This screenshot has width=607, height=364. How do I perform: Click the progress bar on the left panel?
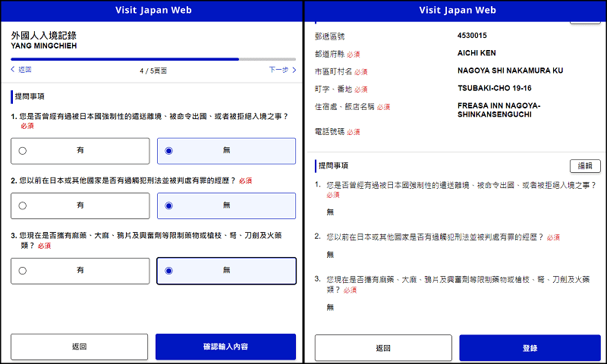153,59
